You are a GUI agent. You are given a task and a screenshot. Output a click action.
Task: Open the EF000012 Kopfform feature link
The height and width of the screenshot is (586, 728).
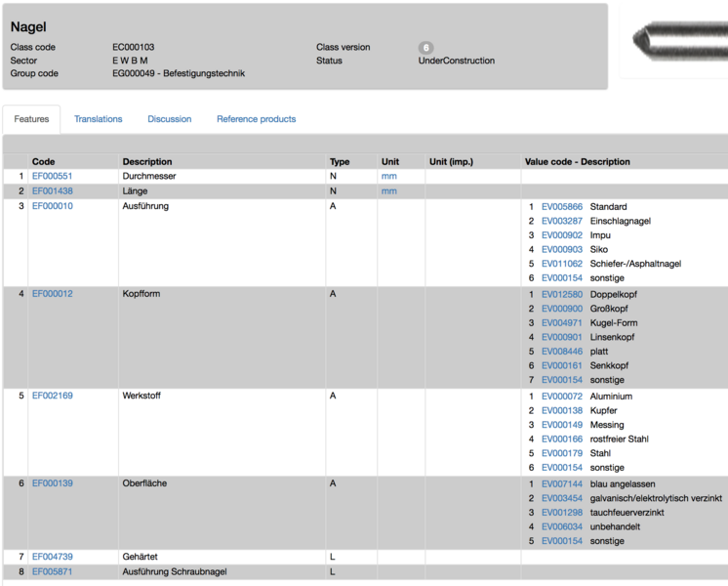(52, 294)
